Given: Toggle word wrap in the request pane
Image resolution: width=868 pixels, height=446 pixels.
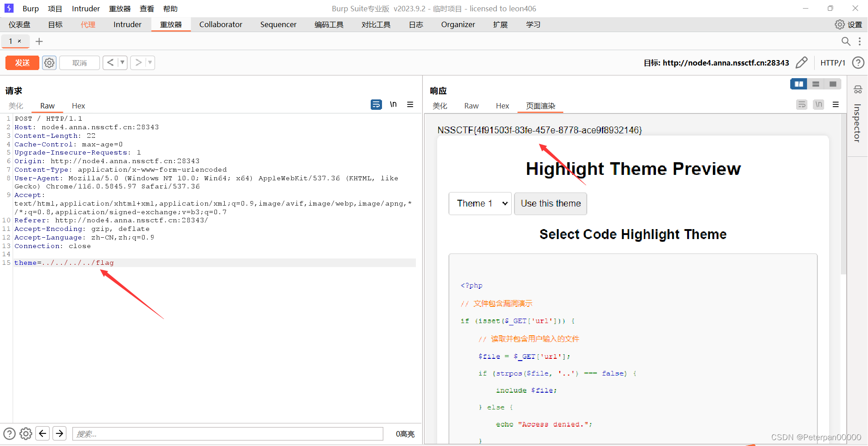Looking at the screenshot, I should 376,104.
